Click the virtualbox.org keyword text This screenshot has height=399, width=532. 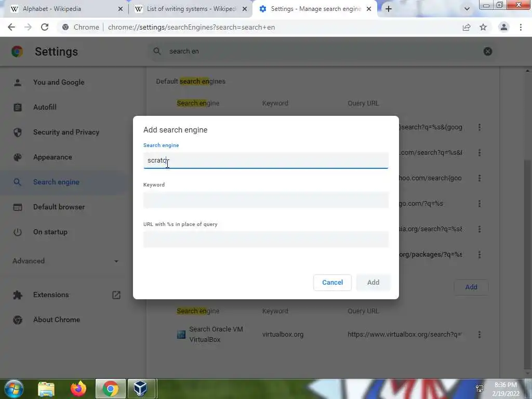click(283, 335)
